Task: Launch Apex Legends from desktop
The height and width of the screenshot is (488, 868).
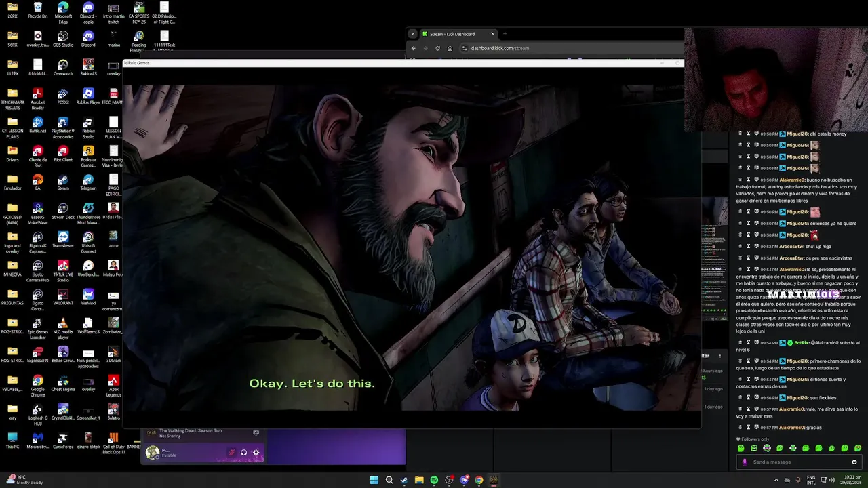Action: tap(113, 384)
